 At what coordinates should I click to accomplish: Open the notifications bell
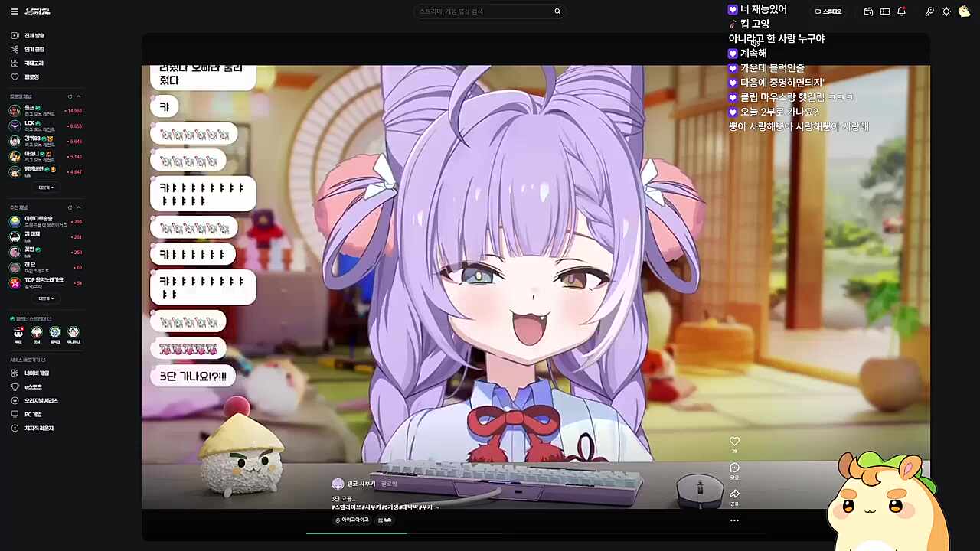[902, 11]
